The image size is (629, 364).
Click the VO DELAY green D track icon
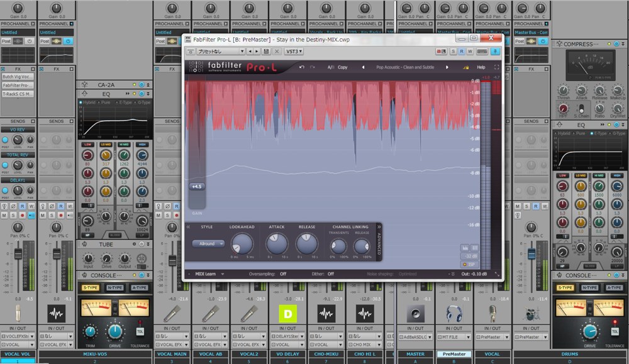[x=287, y=314]
